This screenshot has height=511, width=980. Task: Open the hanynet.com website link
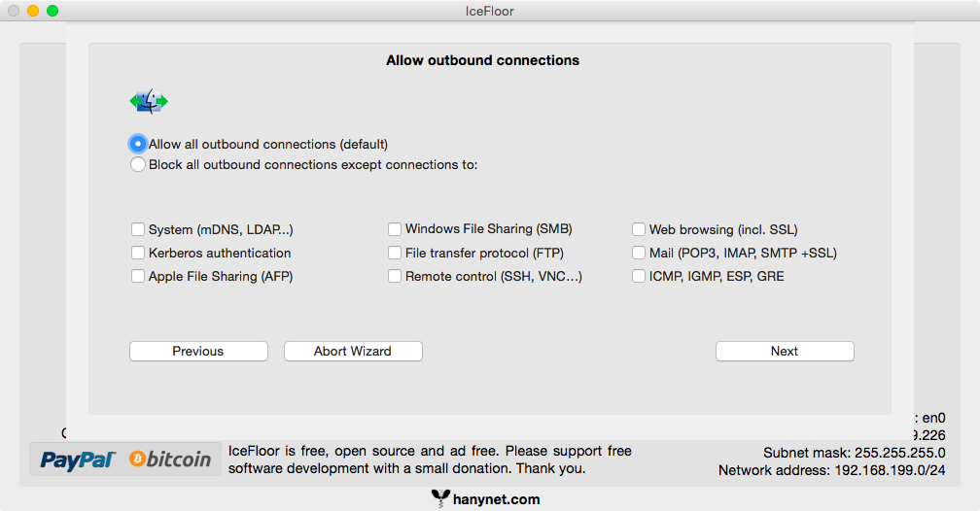coord(496,499)
